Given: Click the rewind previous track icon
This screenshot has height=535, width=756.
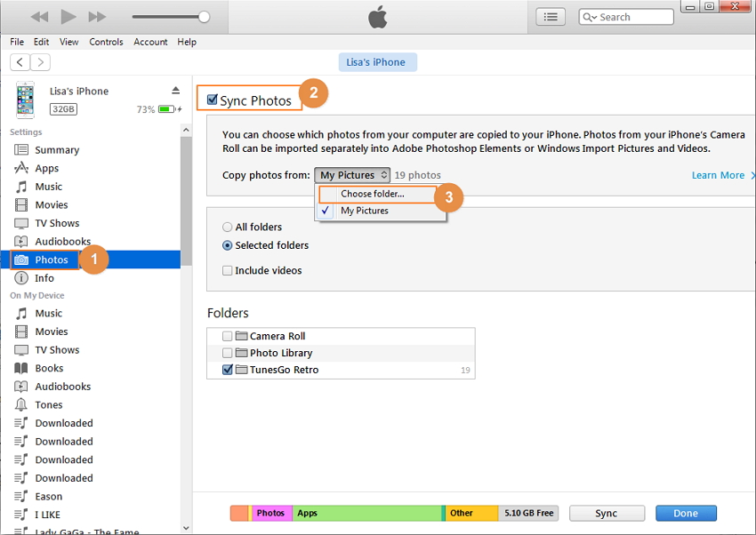Looking at the screenshot, I should pyautogui.click(x=40, y=17).
